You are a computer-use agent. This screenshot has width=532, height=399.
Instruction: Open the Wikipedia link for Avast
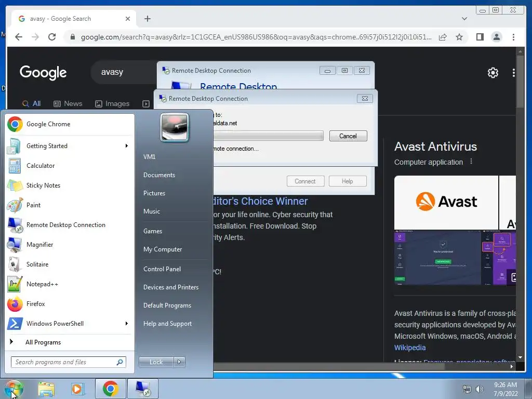409,348
